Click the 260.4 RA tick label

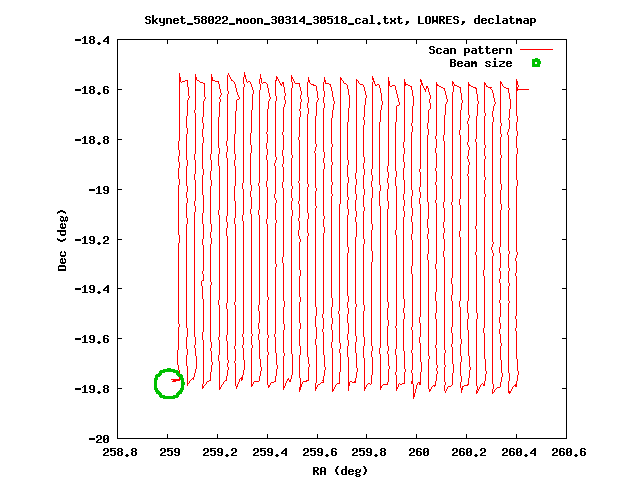[519, 452]
